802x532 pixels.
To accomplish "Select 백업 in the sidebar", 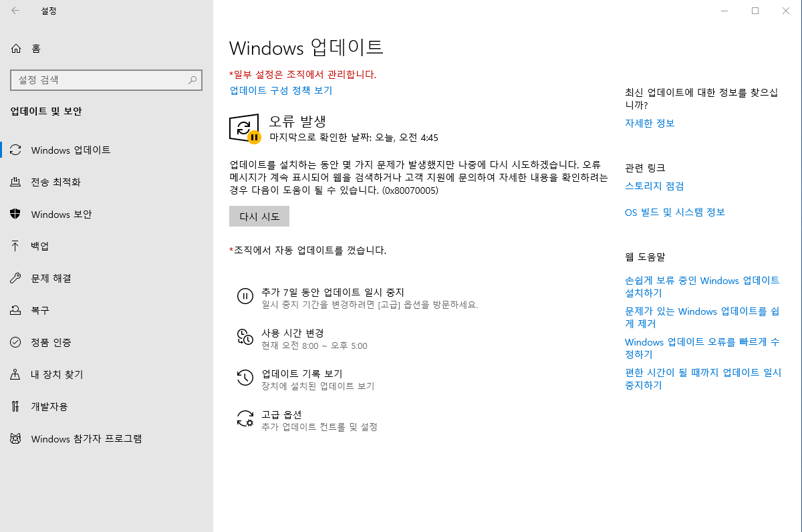I will point(40,246).
